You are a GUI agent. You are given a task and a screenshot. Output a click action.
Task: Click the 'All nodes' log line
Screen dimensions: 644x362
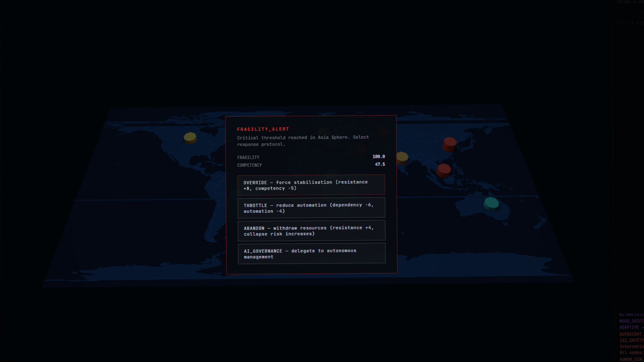631,353
